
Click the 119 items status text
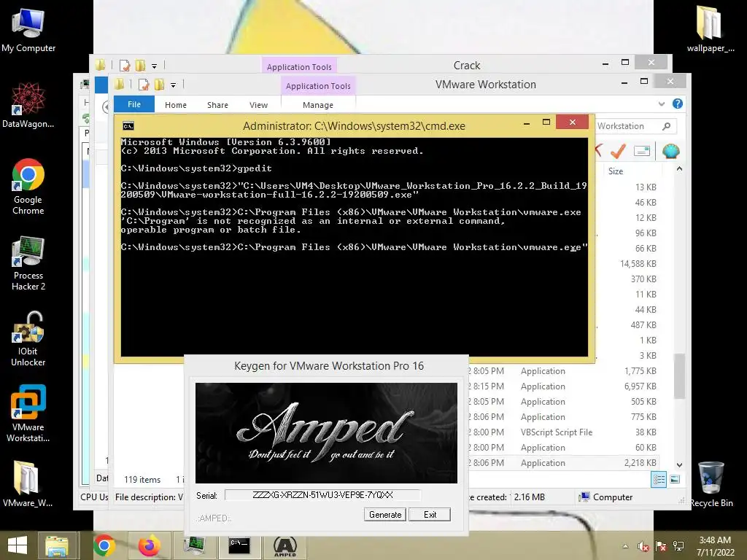(x=142, y=480)
